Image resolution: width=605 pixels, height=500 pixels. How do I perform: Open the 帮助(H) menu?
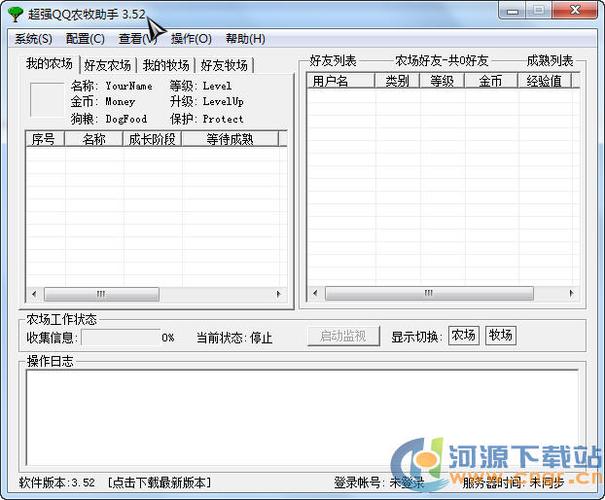(245, 39)
